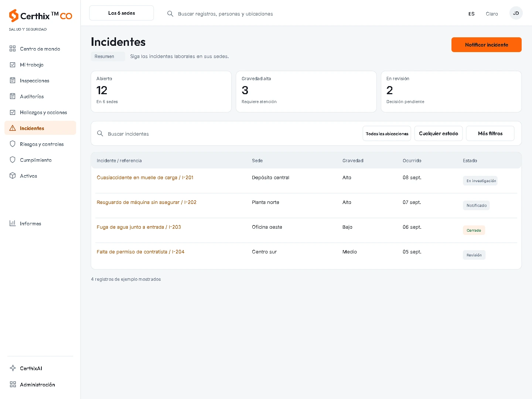
Task: Click the Auditorías clipboard icon
Action: (13, 96)
